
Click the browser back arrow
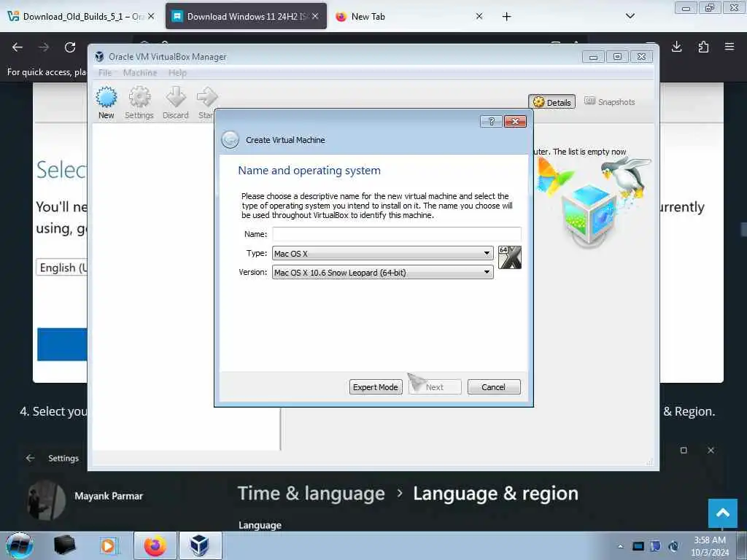tap(18, 47)
